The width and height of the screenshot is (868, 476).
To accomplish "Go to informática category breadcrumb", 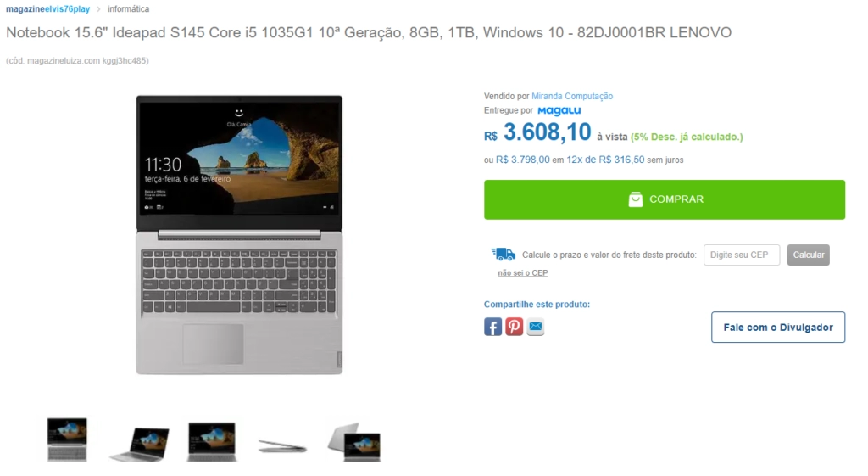I will pyautogui.click(x=129, y=8).
